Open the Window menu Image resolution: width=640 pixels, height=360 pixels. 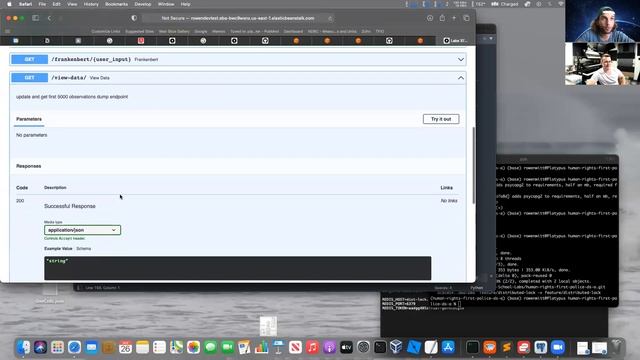166,4
